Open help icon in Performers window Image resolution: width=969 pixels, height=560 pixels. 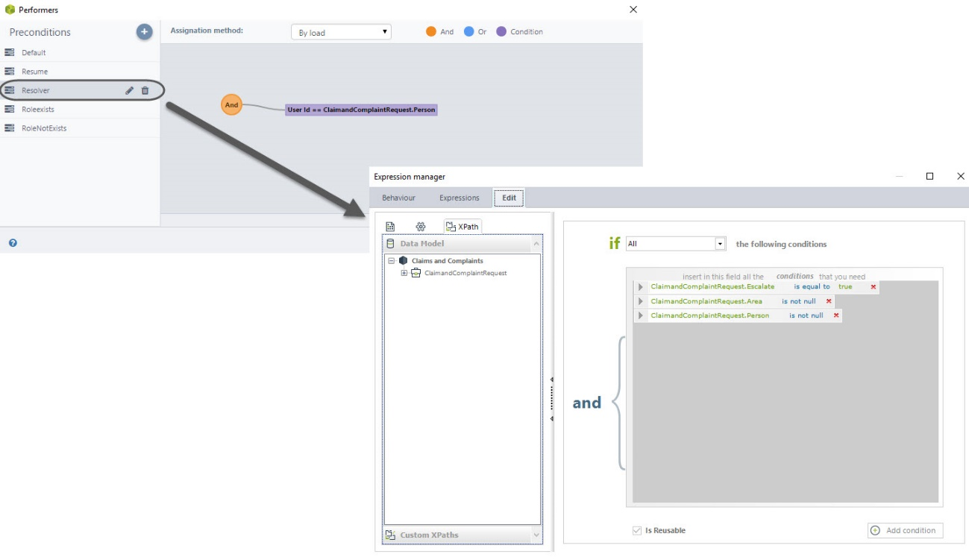pos(13,243)
